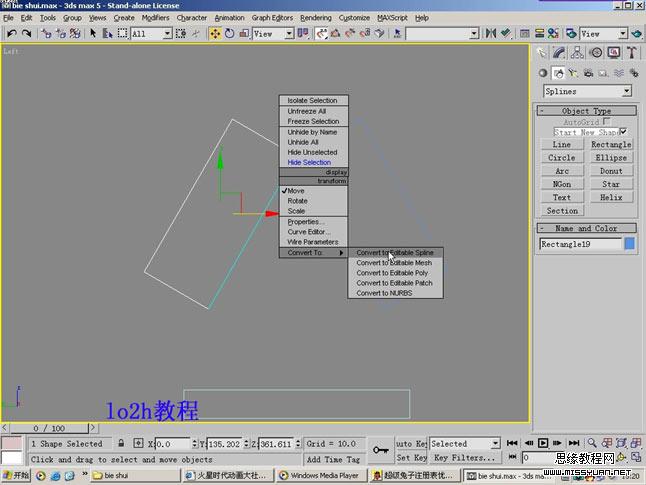Toggle Auto Key animation mode
Image resolution: width=646 pixels, height=485 pixels.
411,444
